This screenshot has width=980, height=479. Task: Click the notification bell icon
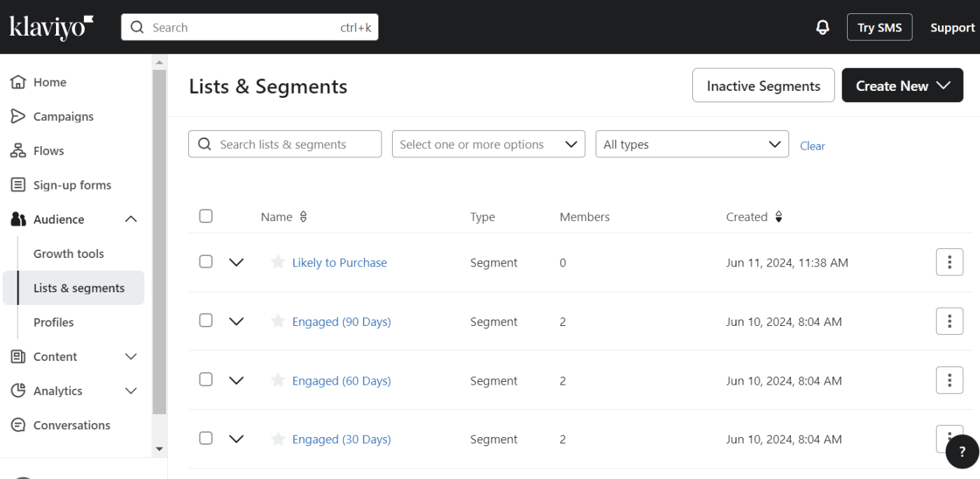coord(822,27)
